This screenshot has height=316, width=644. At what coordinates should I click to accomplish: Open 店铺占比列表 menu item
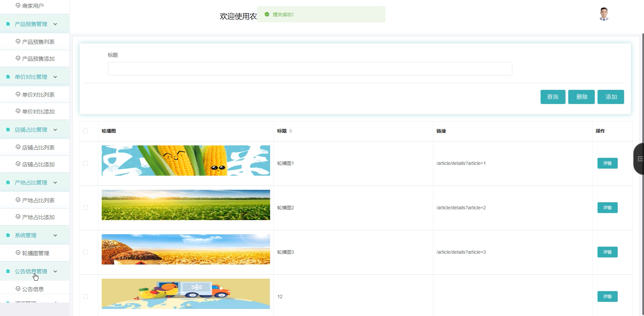35,147
